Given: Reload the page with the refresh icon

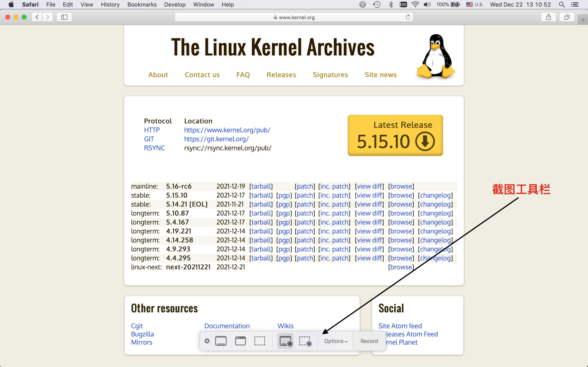Looking at the screenshot, I should [x=408, y=17].
